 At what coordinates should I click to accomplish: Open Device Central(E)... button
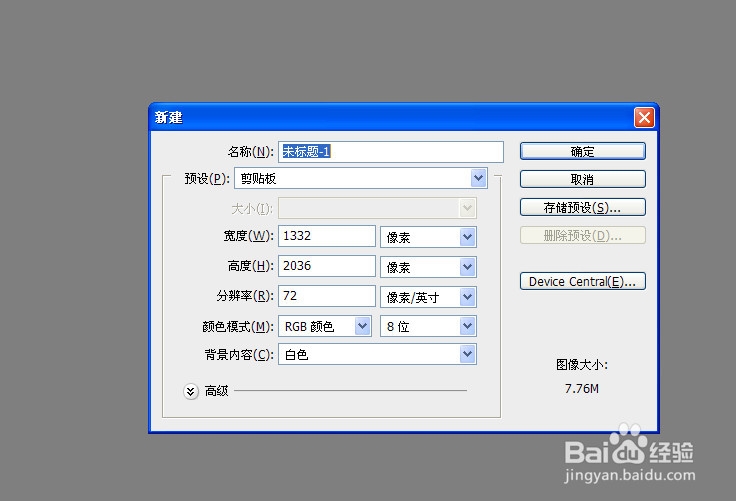[x=583, y=281]
